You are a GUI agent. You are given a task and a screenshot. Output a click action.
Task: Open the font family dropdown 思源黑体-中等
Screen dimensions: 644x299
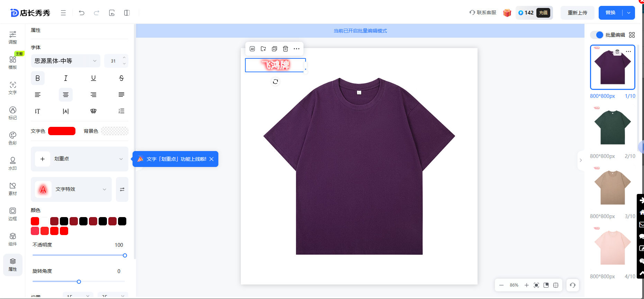coord(65,61)
